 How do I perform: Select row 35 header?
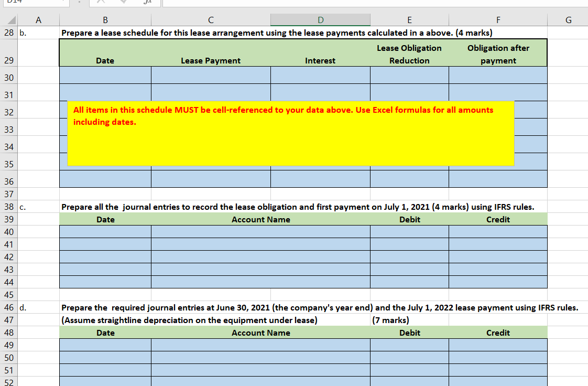pos(9,162)
